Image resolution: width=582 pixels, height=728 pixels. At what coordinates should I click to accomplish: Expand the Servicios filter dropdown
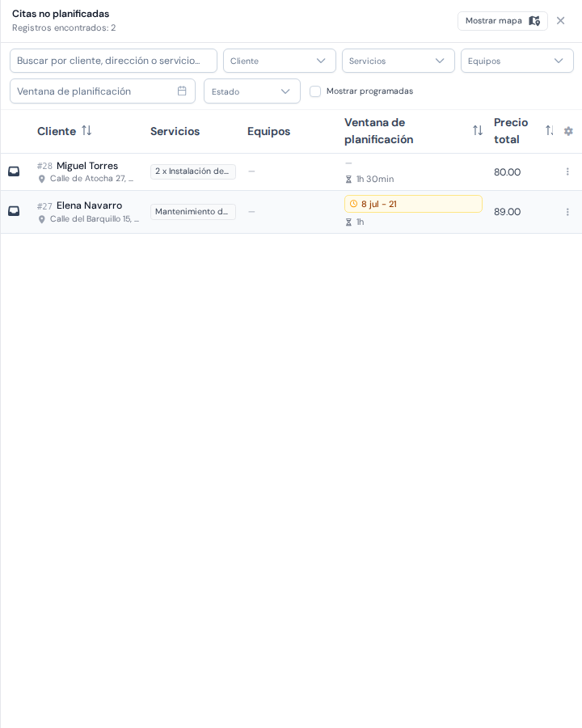click(399, 61)
